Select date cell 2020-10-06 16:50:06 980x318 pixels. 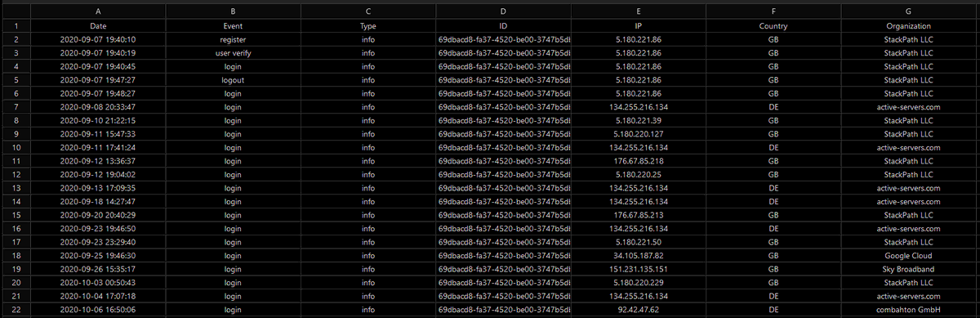98,309
